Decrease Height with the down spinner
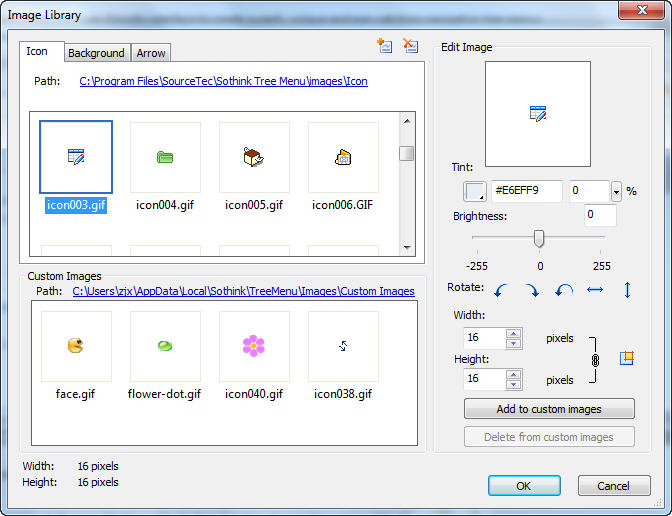Screen dimensions: 672x516 point(513,385)
